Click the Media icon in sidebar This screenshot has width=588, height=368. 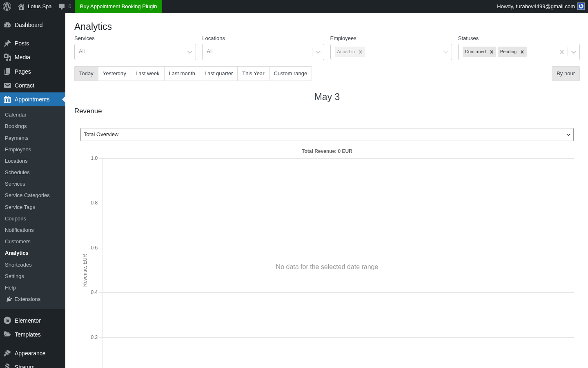tap(7, 57)
